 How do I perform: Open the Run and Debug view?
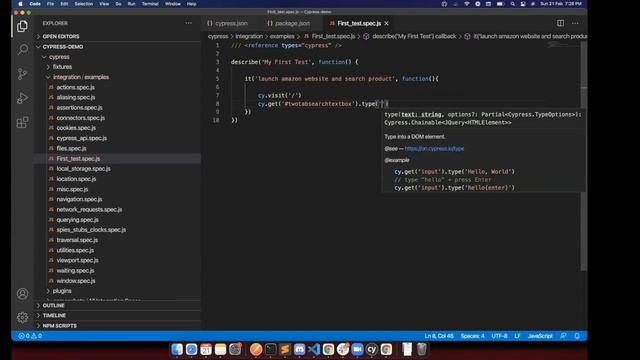pos(22,98)
